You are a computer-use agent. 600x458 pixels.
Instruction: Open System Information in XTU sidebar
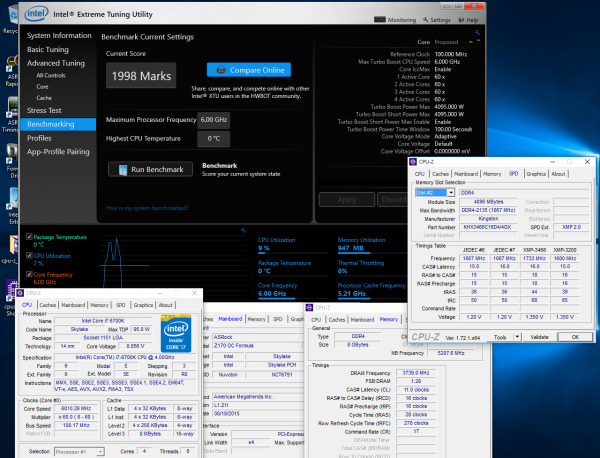point(59,36)
